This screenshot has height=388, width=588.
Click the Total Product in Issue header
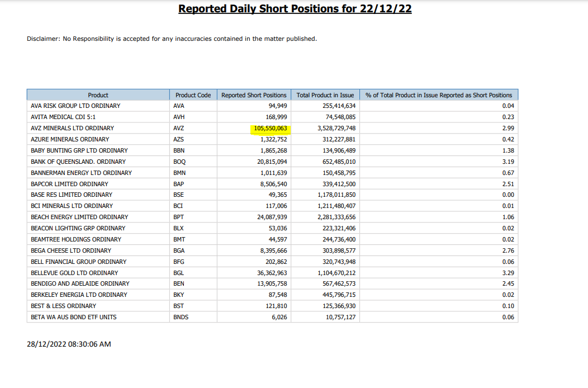pyautogui.click(x=325, y=95)
